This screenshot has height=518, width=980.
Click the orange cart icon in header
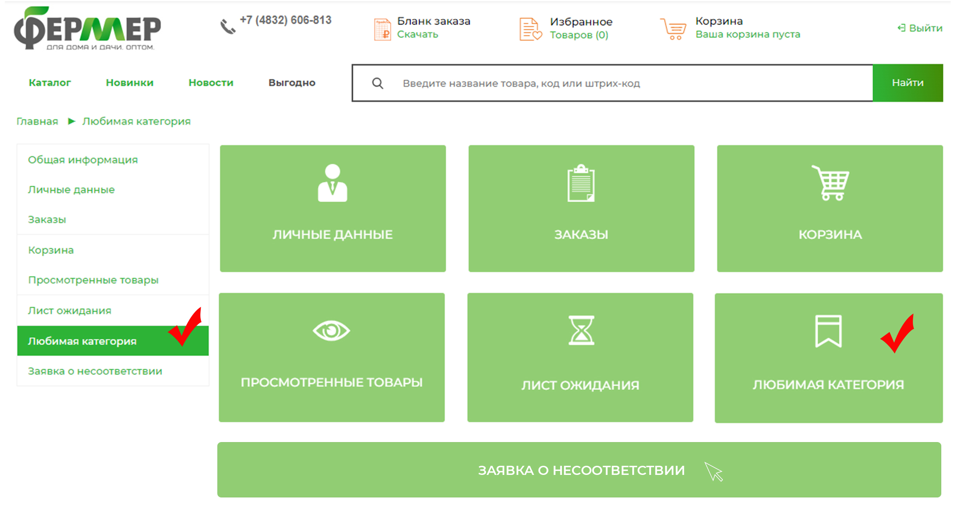673,29
